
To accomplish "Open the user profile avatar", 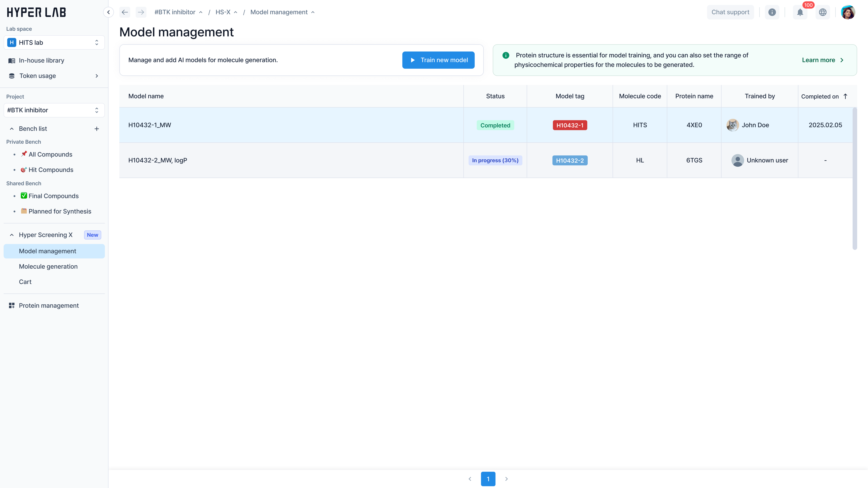I will [848, 12].
